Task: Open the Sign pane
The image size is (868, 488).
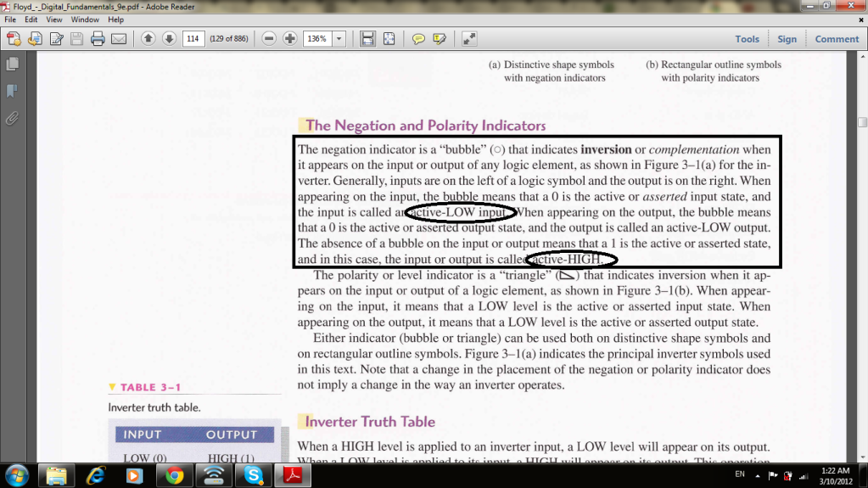Action: click(x=787, y=39)
